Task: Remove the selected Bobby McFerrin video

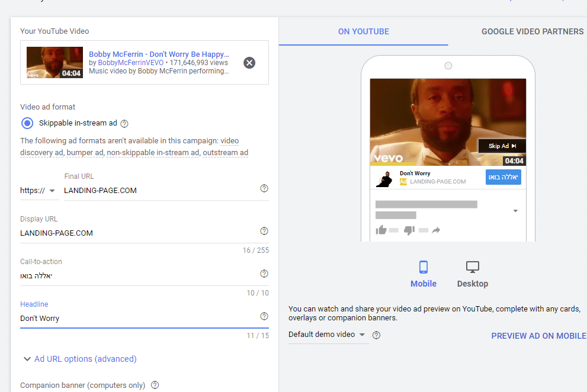Action: (249, 63)
